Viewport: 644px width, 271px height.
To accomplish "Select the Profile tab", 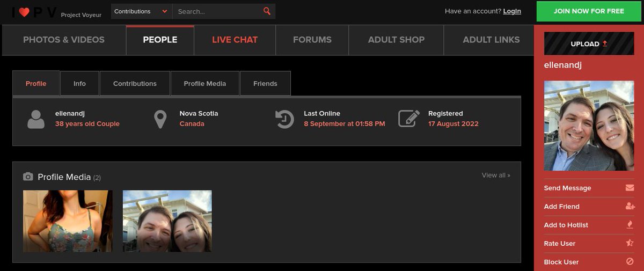I will coord(36,83).
